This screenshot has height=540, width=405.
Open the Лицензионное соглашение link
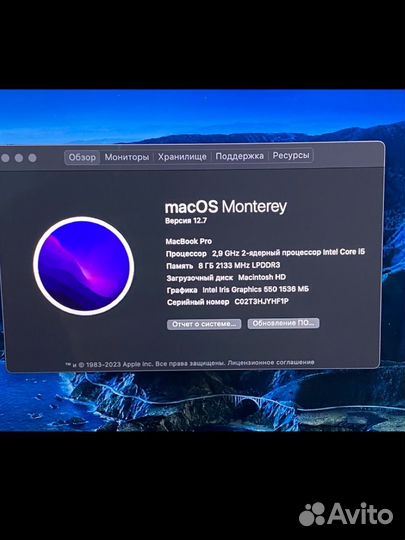271,362
